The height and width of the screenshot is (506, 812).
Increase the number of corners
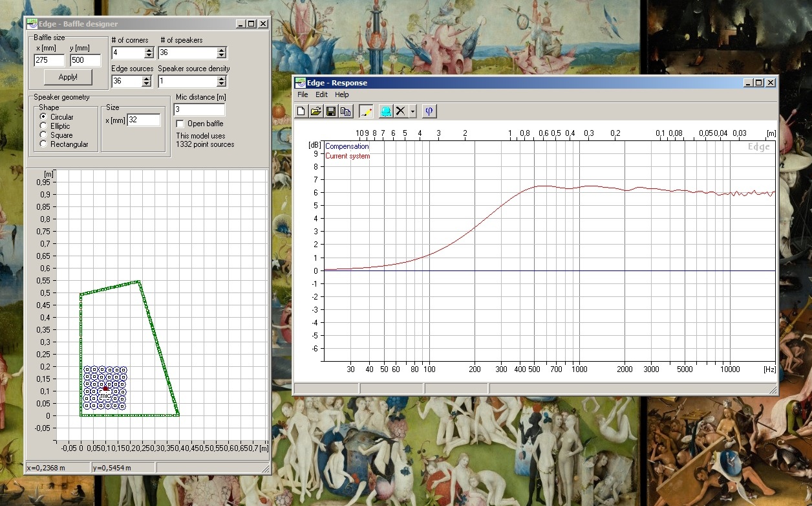click(x=149, y=50)
